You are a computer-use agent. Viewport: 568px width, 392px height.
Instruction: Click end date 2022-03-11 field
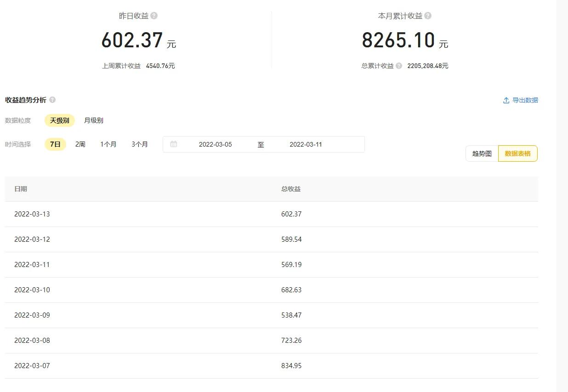tap(306, 144)
